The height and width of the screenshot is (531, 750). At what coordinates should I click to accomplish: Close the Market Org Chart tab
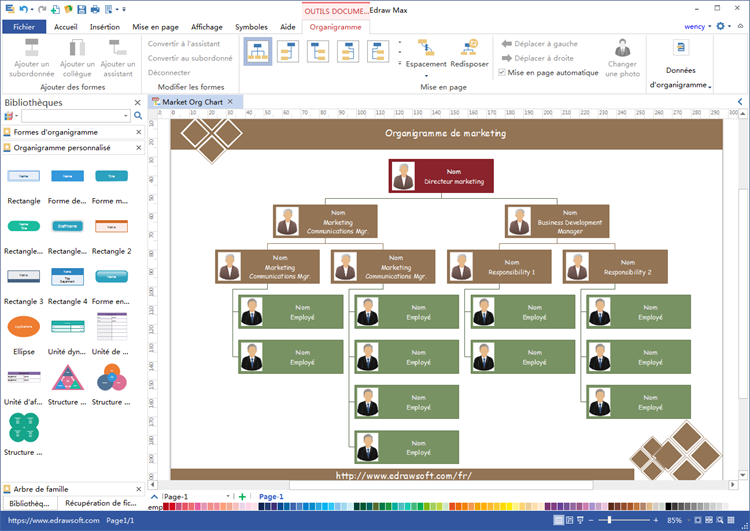coord(230,102)
